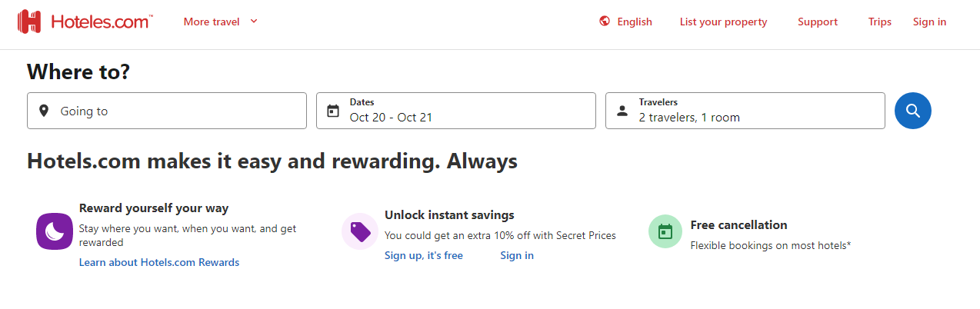Open the Support menu item
This screenshot has width=980, height=309.
pyautogui.click(x=817, y=22)
